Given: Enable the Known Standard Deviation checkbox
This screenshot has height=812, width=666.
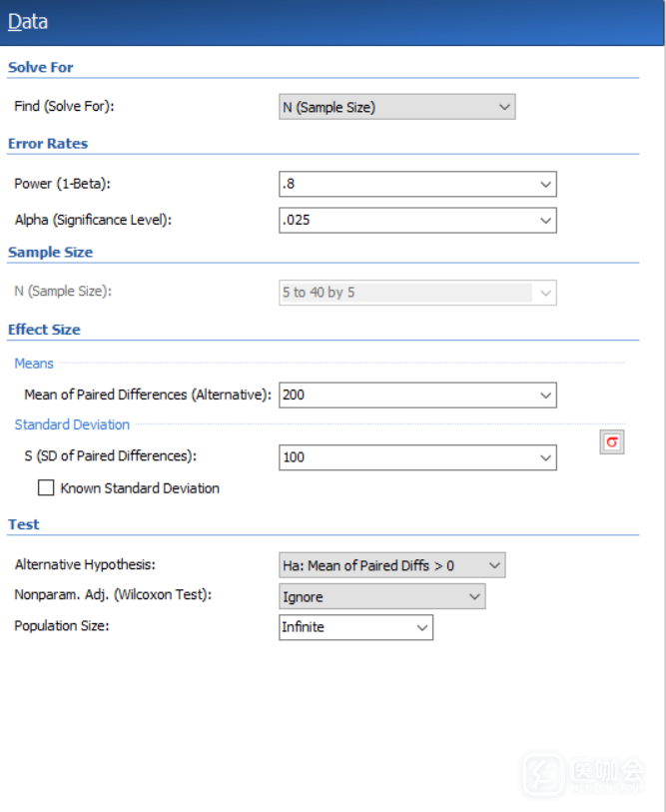Looking at the screenshot, I should click(x=46, y=488).
